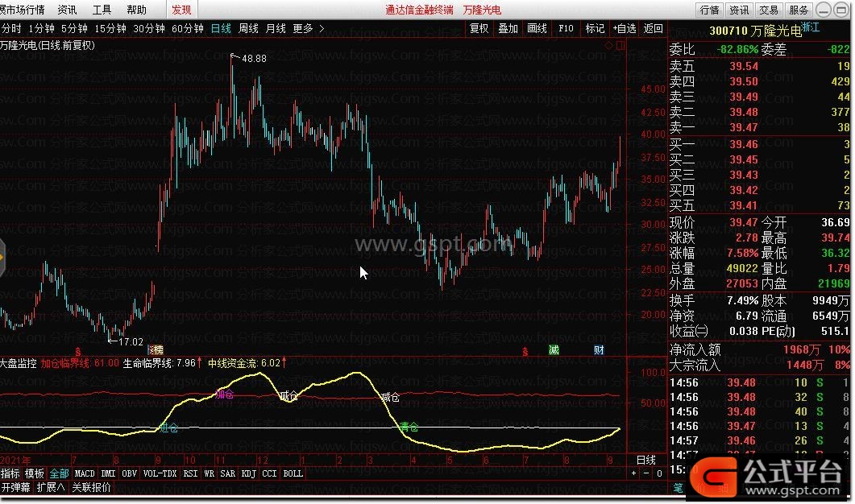Click the 日线 label beside date axis
The image size is (855, 504).
(646, 460)
